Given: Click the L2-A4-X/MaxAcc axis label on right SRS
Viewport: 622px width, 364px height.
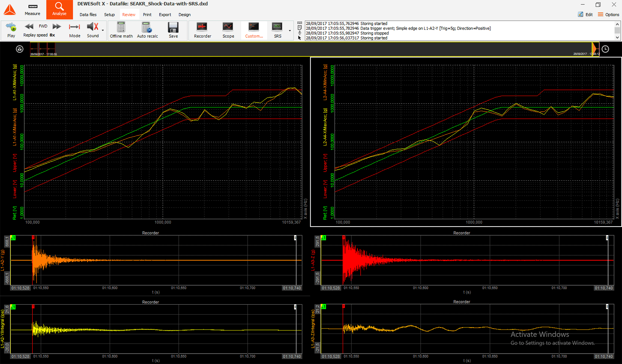Looking at the screenshot, I should (x=325, y=127).
